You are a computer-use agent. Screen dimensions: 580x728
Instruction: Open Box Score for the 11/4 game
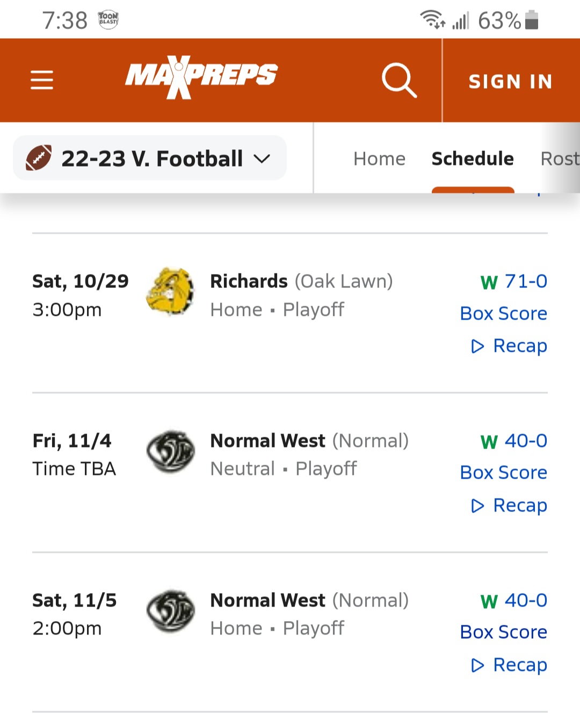504,473
